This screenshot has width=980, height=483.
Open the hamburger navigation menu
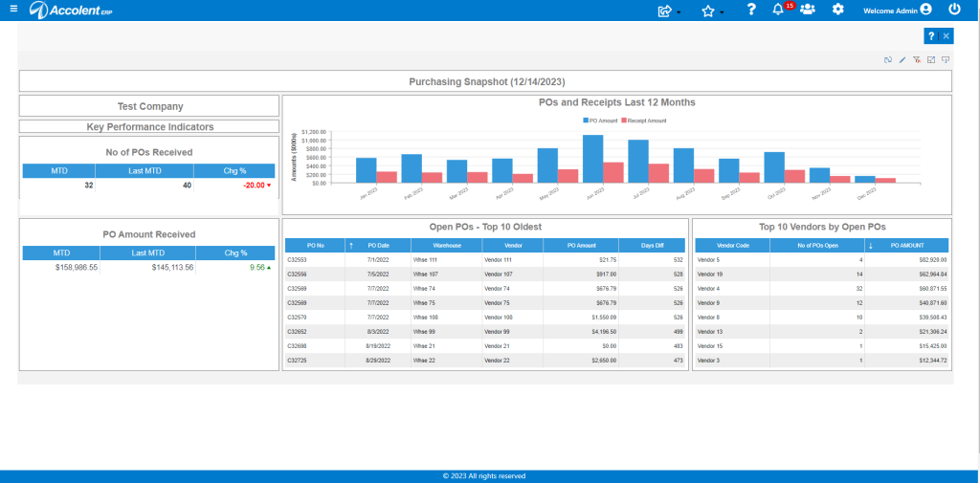point(13,10)
